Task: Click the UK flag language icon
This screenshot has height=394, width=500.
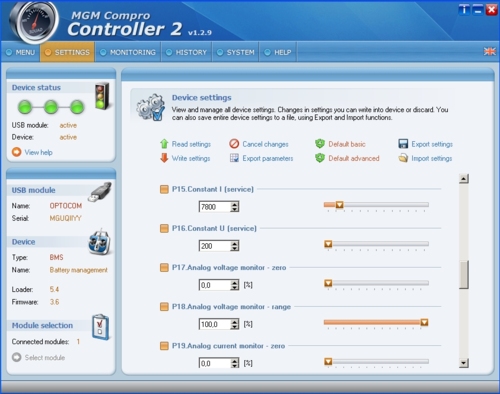Action: (489, 52)
